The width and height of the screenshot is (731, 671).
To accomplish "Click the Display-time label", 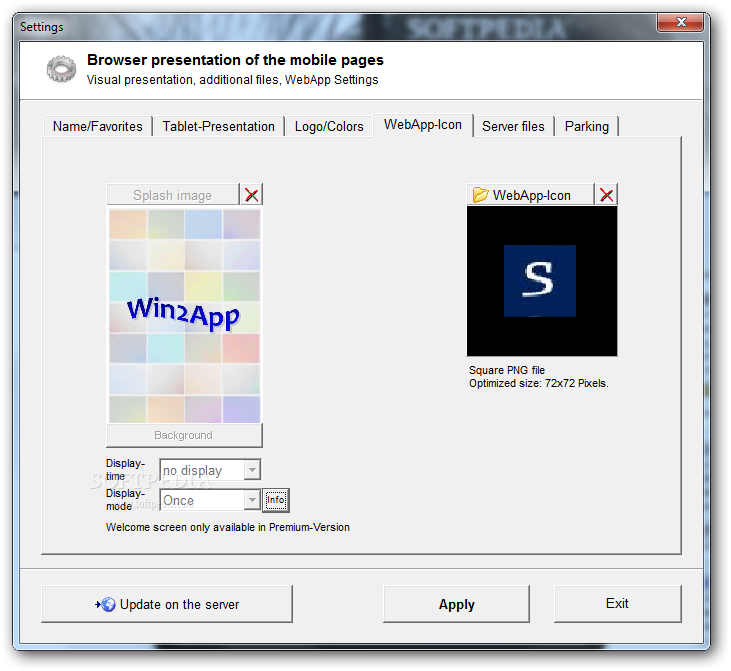I will tap(125, 470).
